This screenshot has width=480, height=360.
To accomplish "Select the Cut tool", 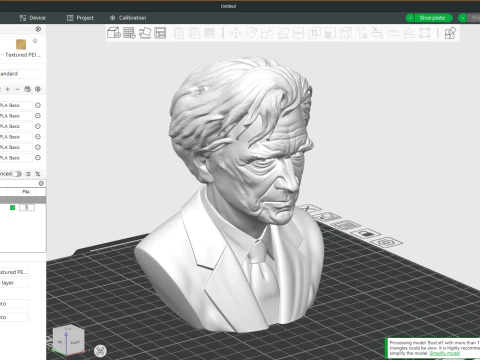I will point(298,33).
